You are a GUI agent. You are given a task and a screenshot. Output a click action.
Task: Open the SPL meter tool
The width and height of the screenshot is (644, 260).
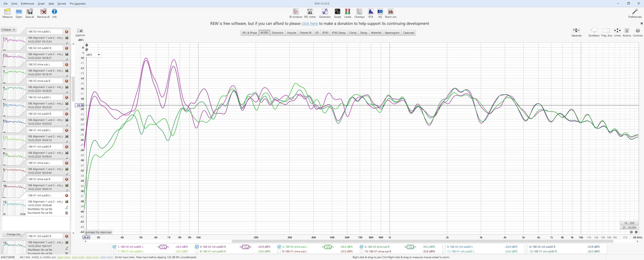coord(310,13)
